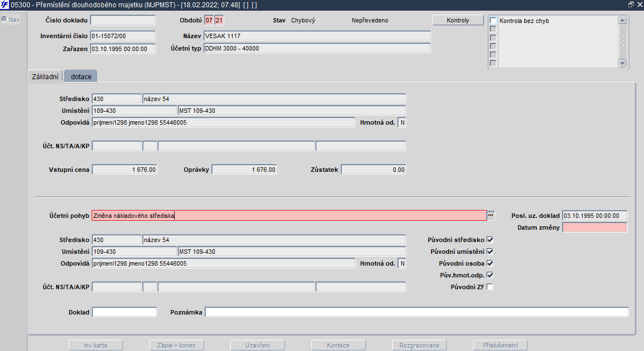644x351 pixels.
Task: Click upper Hmotná od. field N
Action: tap(402, 122)
